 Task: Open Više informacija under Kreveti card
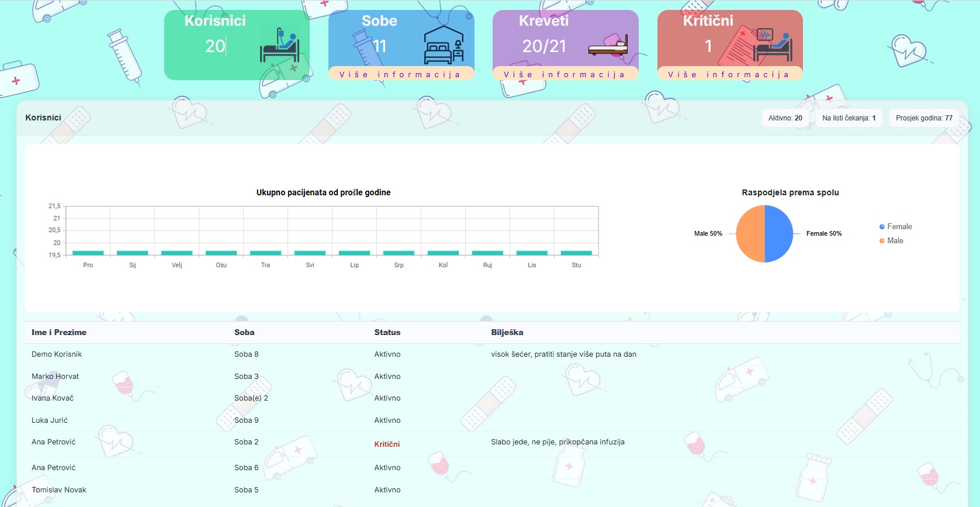point(565,74)
